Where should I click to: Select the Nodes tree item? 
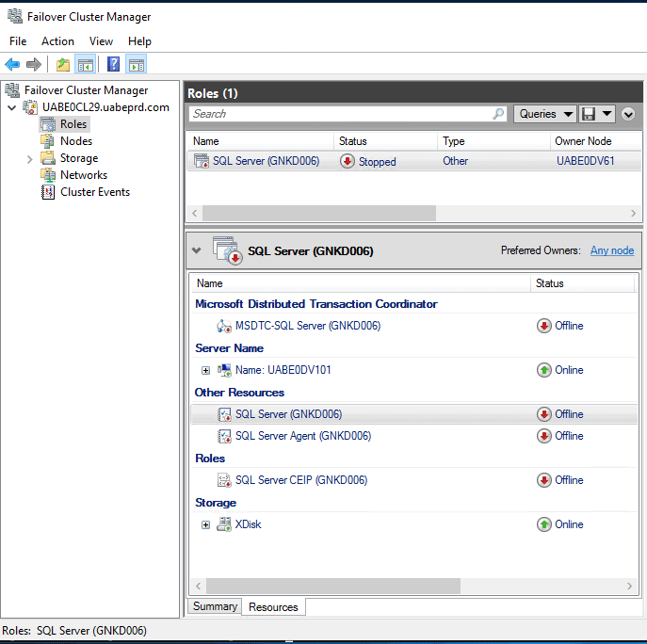(76, 141)
